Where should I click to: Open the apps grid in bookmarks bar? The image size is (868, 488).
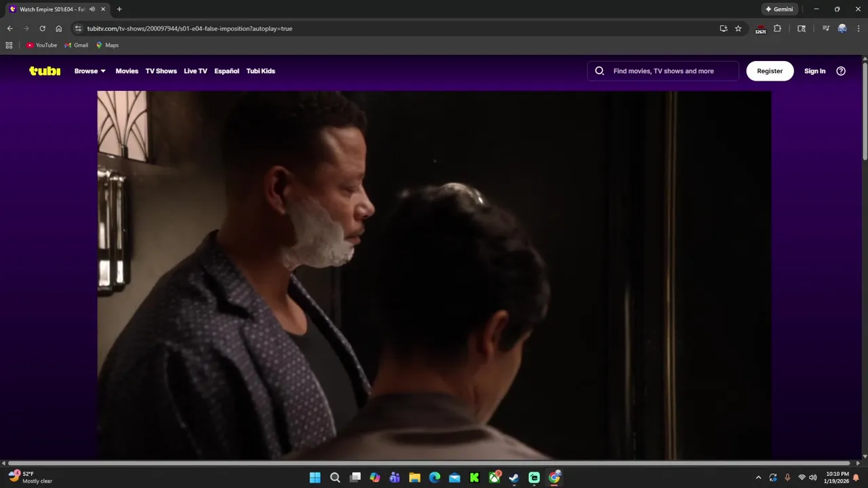click(x=9, y=45)
